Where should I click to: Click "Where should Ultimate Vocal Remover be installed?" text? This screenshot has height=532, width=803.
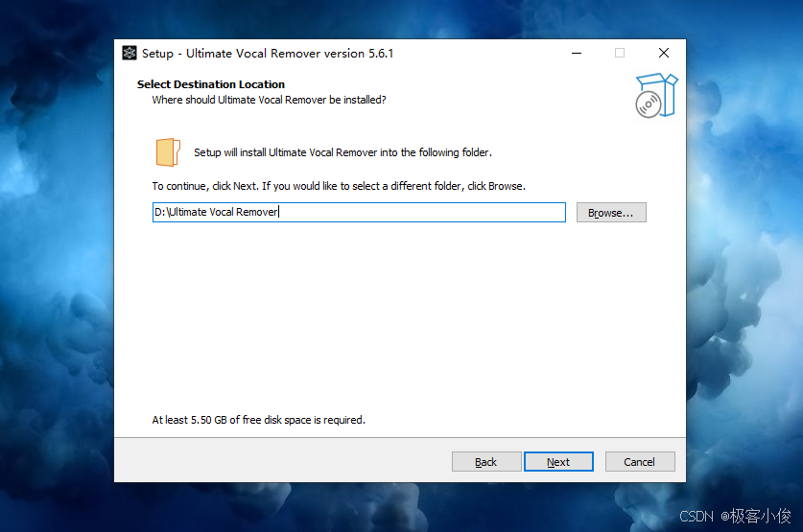point(269,100)
